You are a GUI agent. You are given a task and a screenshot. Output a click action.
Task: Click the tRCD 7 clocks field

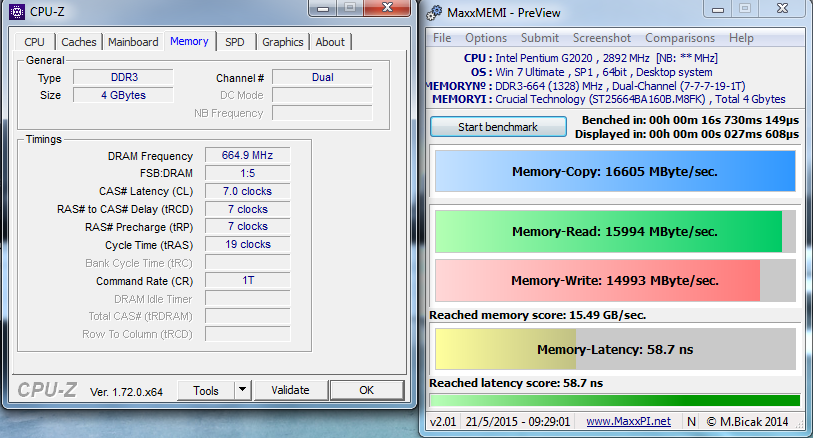click(x=248, y=209)
